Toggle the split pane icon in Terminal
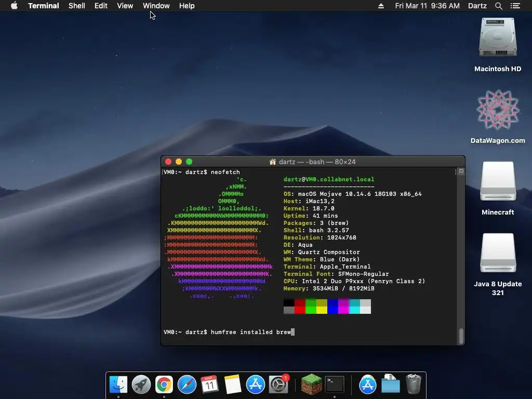Image resolution: width=532 pixels, height=399 pixels. 461,171
